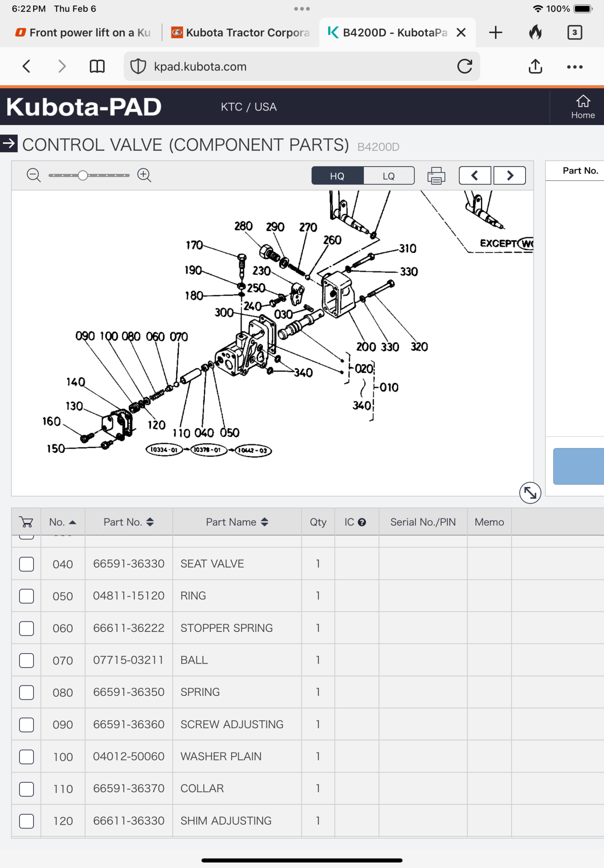
Task: Check the box for 040 SEAT VALVE
Action: pos(26,564)
